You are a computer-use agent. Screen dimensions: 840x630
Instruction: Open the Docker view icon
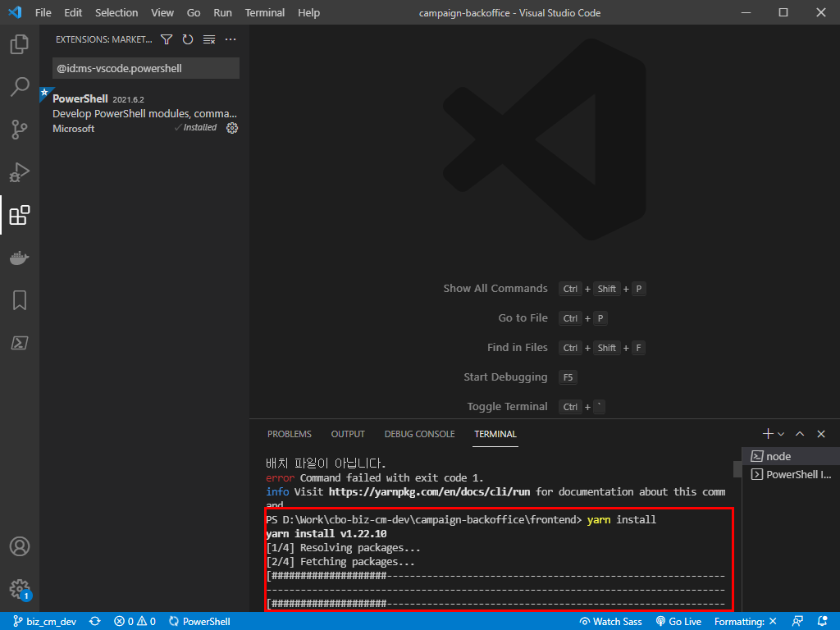[20, 258]
